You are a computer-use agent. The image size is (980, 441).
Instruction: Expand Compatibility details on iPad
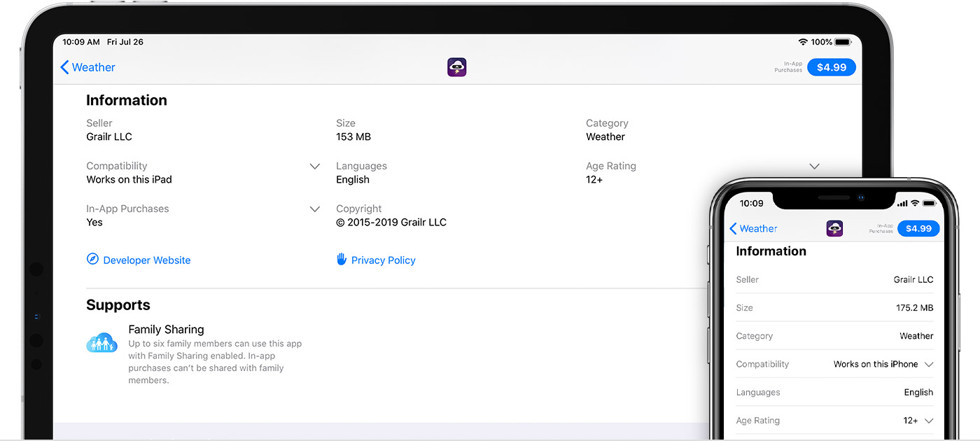(315, 167)
